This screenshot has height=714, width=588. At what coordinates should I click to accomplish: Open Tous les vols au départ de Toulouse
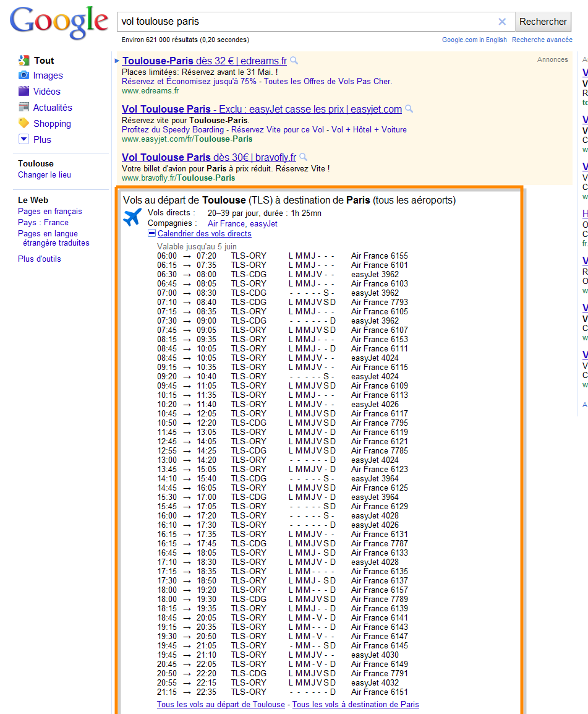221,705
